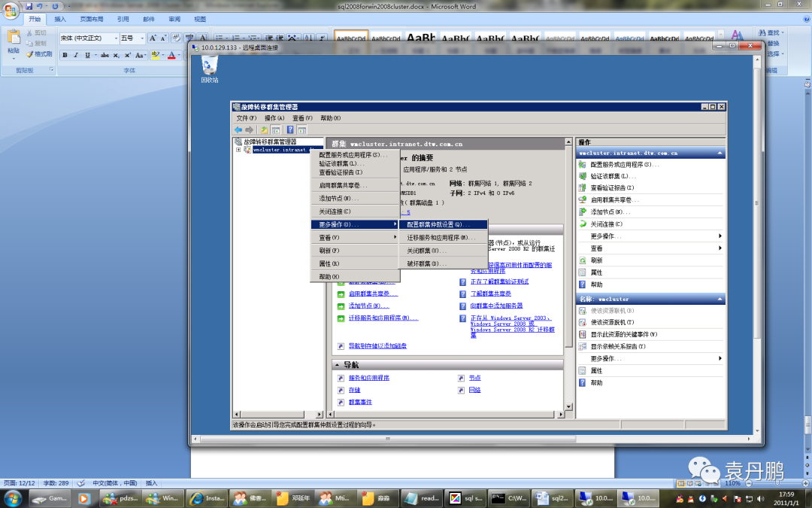
Task: Click the 使该资源脱机(T) icon
Action: [583, 322]
